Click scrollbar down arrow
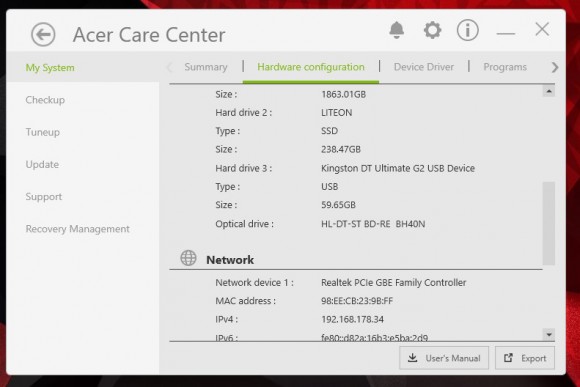 549,334
